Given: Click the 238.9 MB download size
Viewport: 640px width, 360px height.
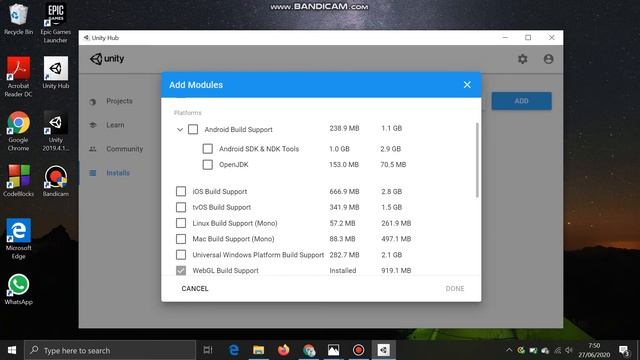Looking at the screenshot, I should pos(344,128).
